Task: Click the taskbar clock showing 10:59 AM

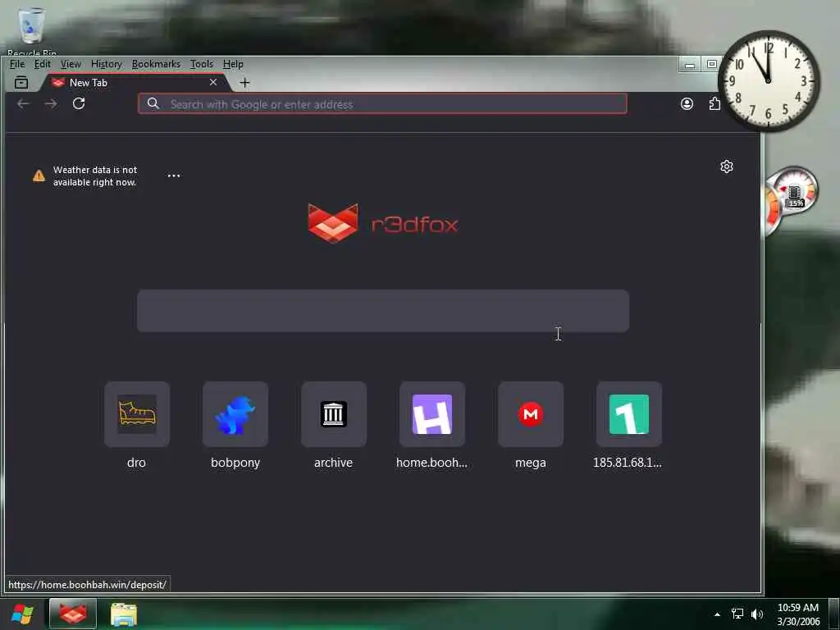Action: (798, 614)
